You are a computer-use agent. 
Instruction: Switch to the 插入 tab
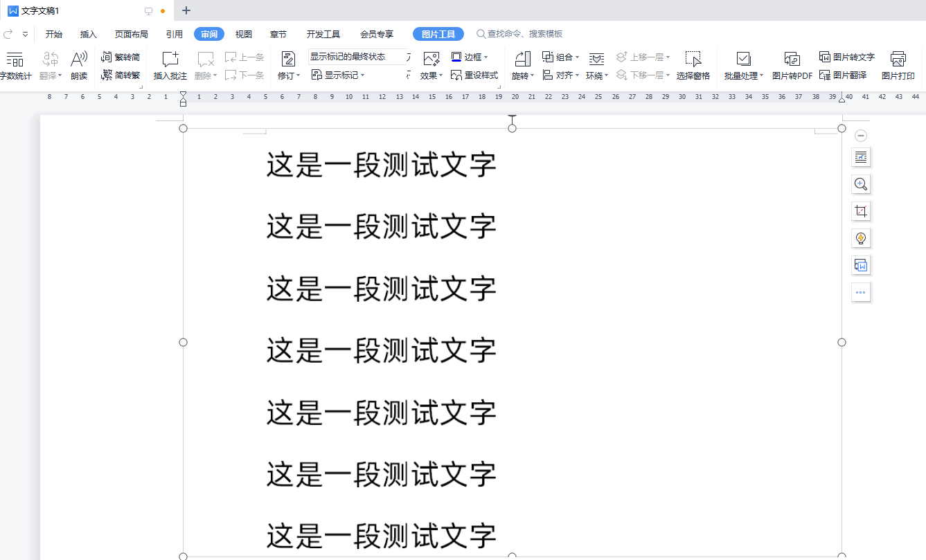click(x=89, y=34)
